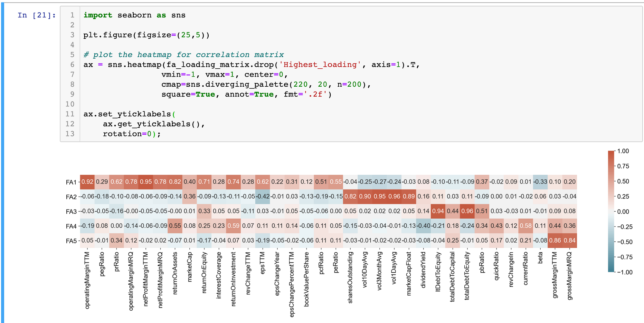The width and height of the screenshot is (644, 323).
Task: Click the dark red 0.92 cell in FA1
Action: coord(88,181)
